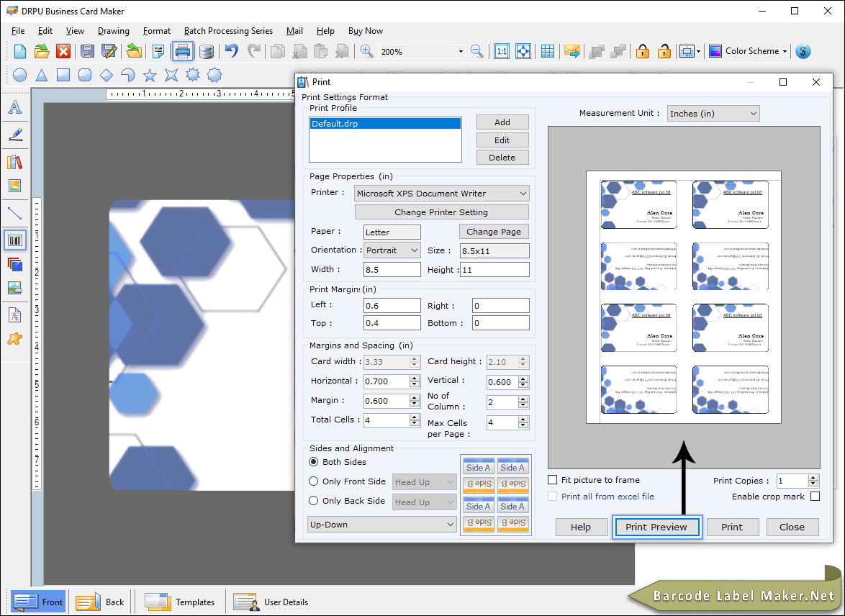Select the Barcode tool in sidebar
845x616 pixels.
point(15,240)
